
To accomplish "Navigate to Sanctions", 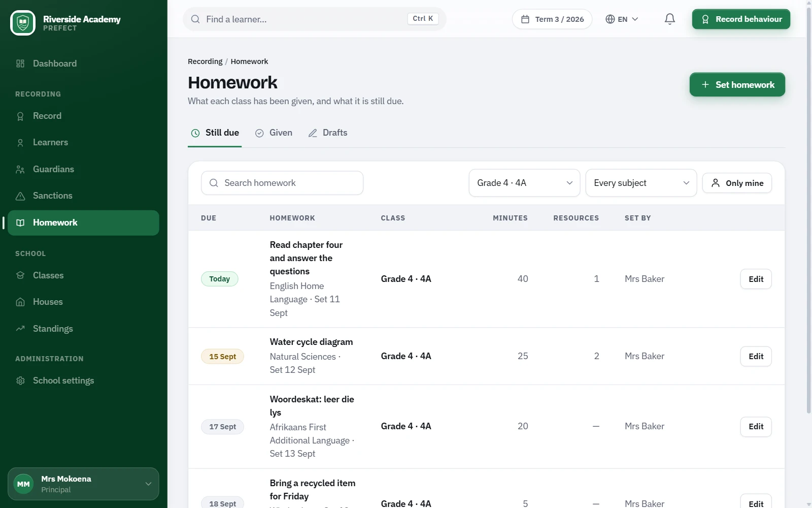I will pyautogui.click(x=83, y=196).
